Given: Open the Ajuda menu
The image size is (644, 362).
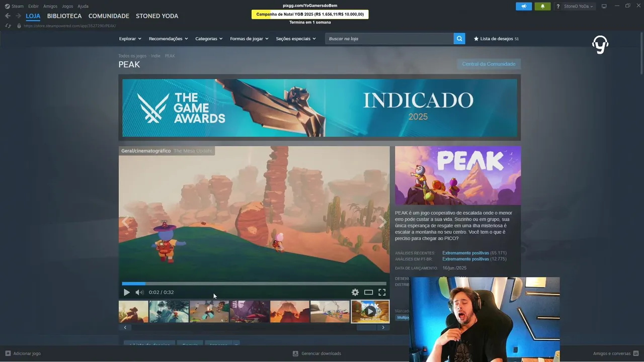Looking at the screenshot, I should [83, 6].
